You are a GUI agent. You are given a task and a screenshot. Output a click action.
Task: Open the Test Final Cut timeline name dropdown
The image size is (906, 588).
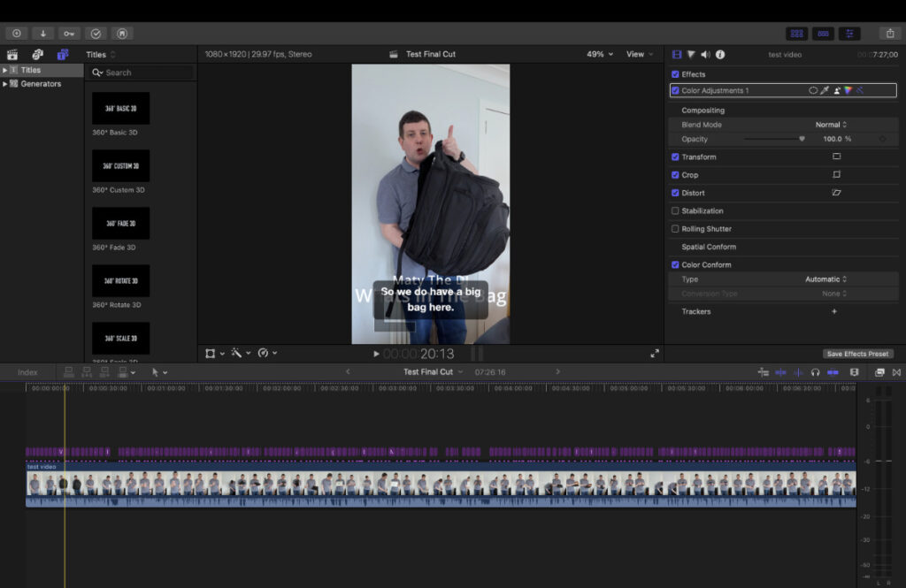[434, 372]
